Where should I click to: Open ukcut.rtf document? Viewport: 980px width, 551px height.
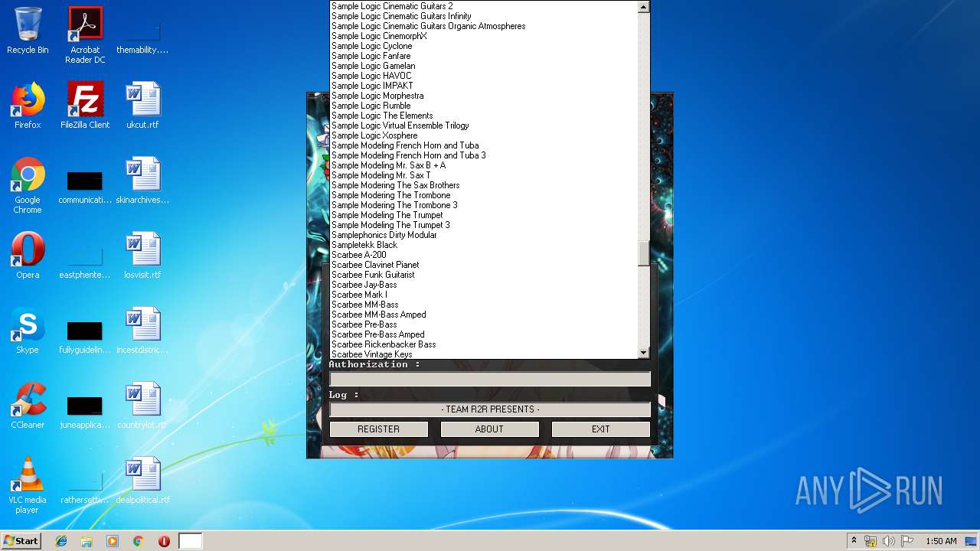tap(142, 106)
